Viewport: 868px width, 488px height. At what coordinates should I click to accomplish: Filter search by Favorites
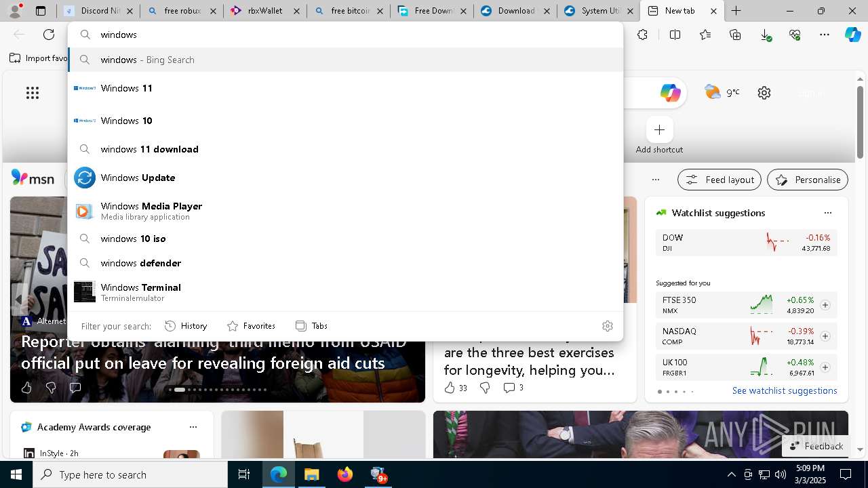coord(251,326)
